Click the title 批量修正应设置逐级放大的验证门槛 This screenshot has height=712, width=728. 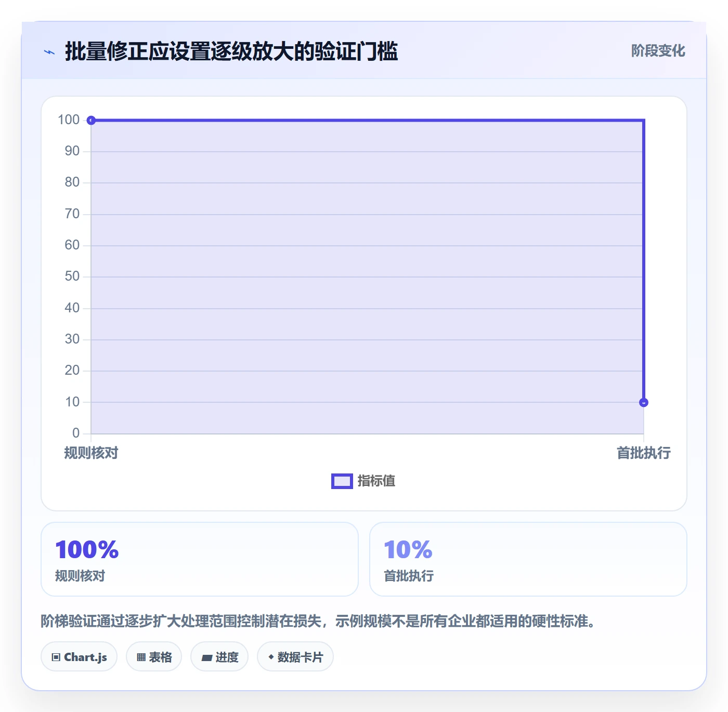(231, 52)
